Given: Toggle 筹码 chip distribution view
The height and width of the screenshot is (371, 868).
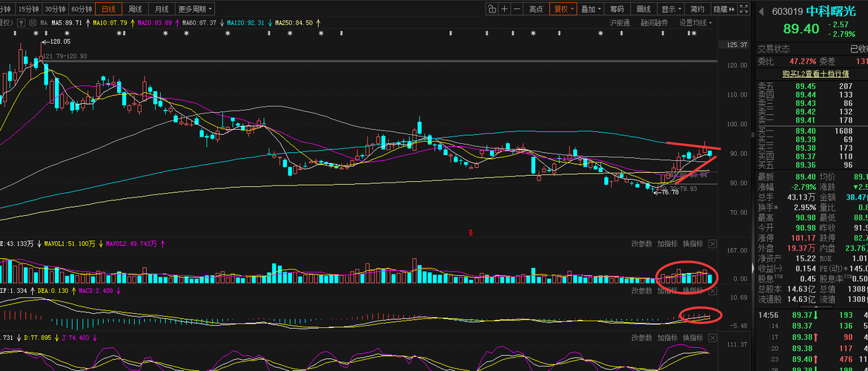Looking at the screenshot, I should point(616,9).
